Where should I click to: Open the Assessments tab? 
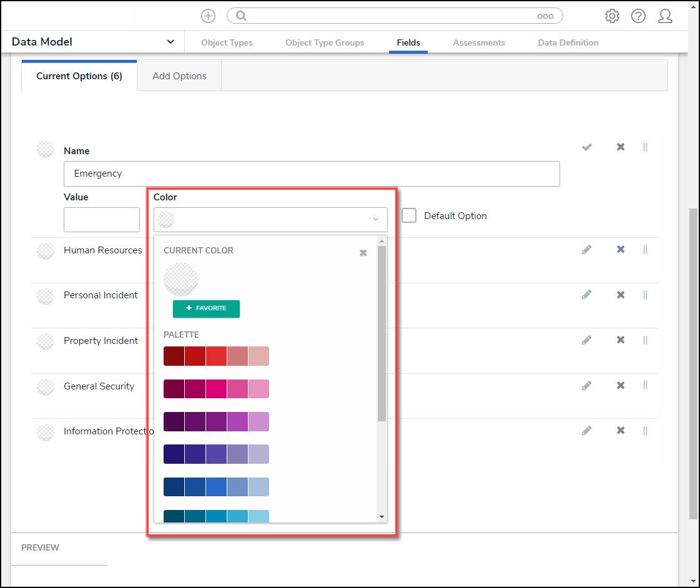coord(479,42)
